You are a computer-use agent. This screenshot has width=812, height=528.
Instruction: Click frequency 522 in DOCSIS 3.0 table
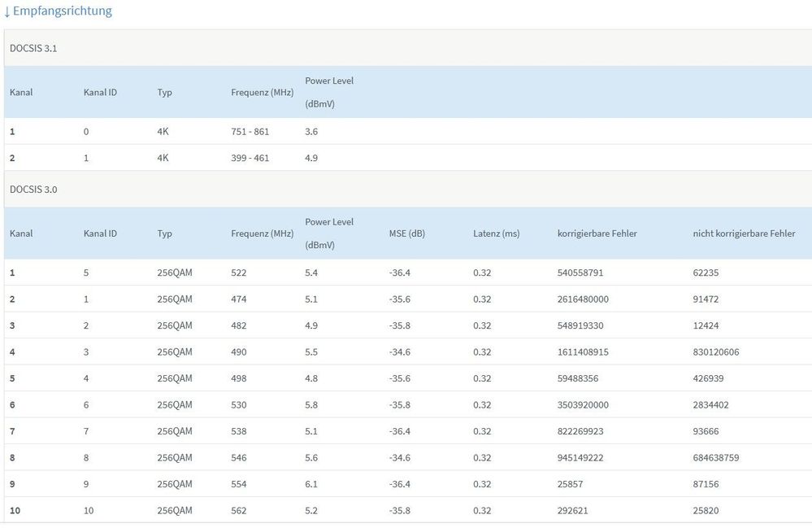click(239, 273)
